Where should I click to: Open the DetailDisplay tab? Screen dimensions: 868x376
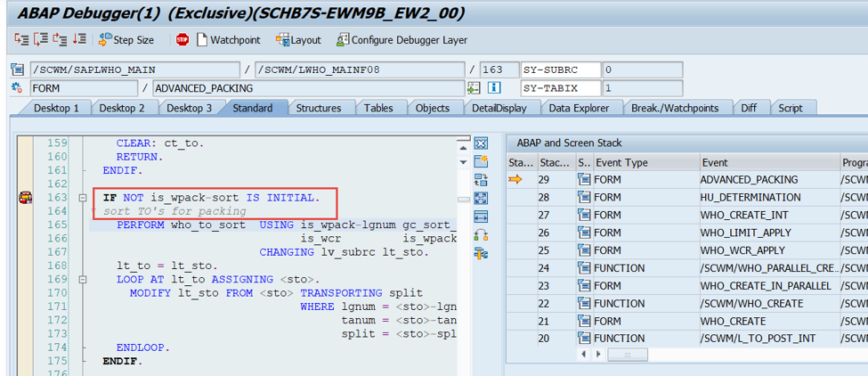(499, 108)
